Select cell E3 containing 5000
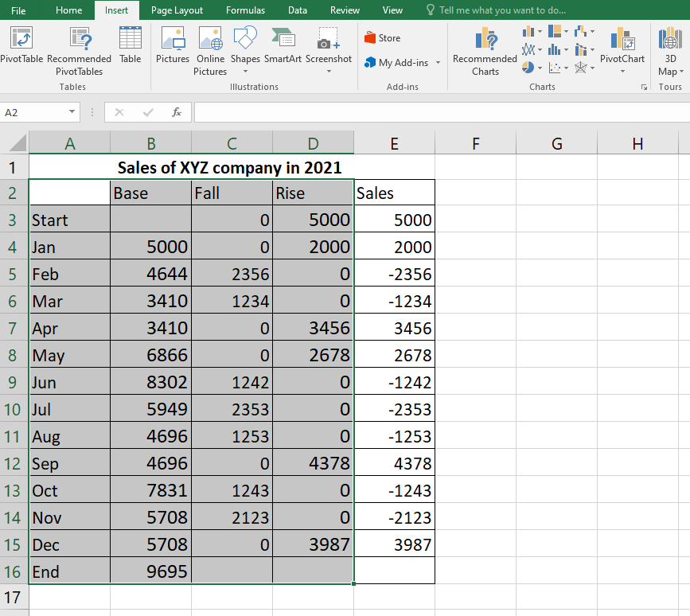Screen dimensions: 690x616 click(x=394, y=220)
